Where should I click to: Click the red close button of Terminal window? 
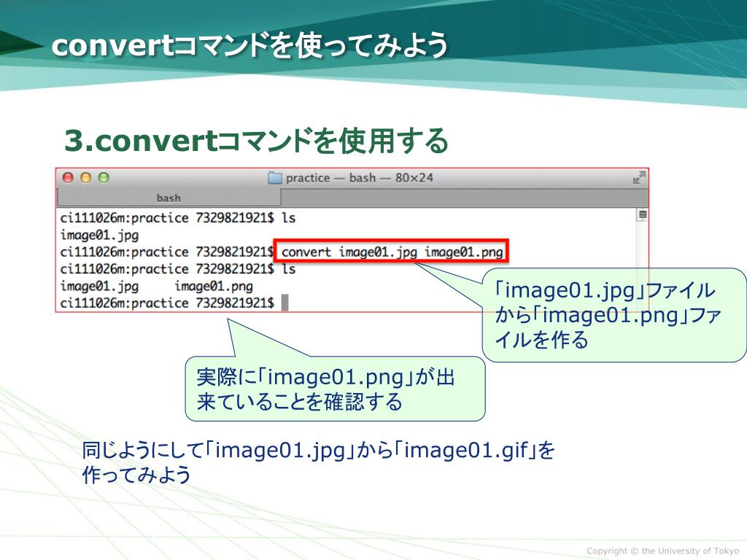coord(68,178)
